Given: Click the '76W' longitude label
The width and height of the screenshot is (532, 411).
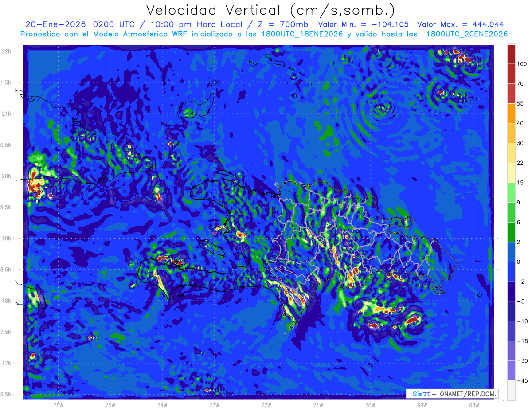Looking at the screenshot, I should (58, 405).
